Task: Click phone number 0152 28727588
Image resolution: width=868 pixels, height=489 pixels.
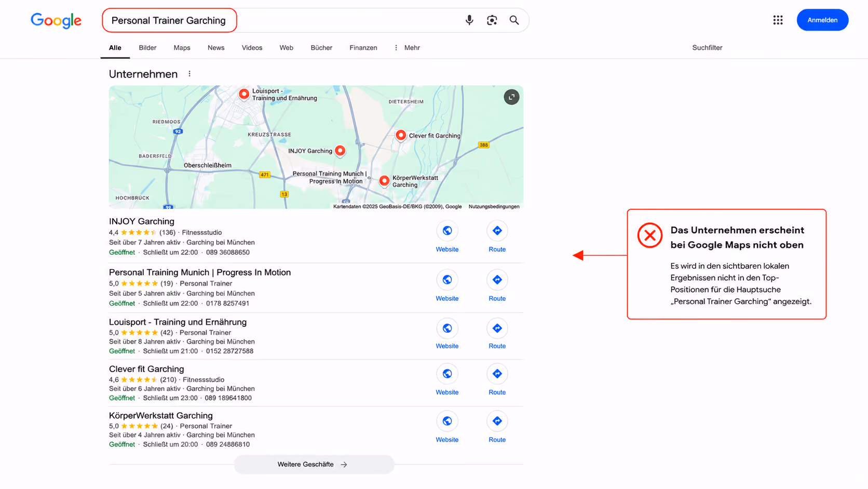Action: pos(229,351)
